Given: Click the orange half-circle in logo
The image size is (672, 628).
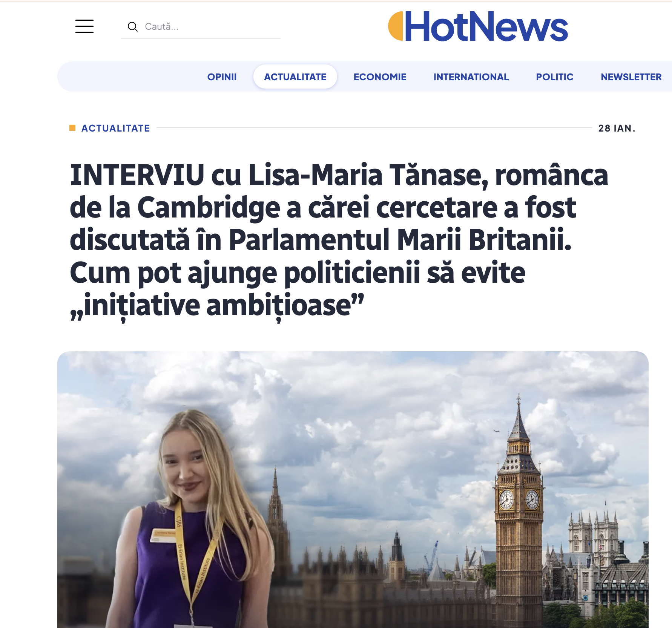Looking at the screenshot, I should (396, 26).
